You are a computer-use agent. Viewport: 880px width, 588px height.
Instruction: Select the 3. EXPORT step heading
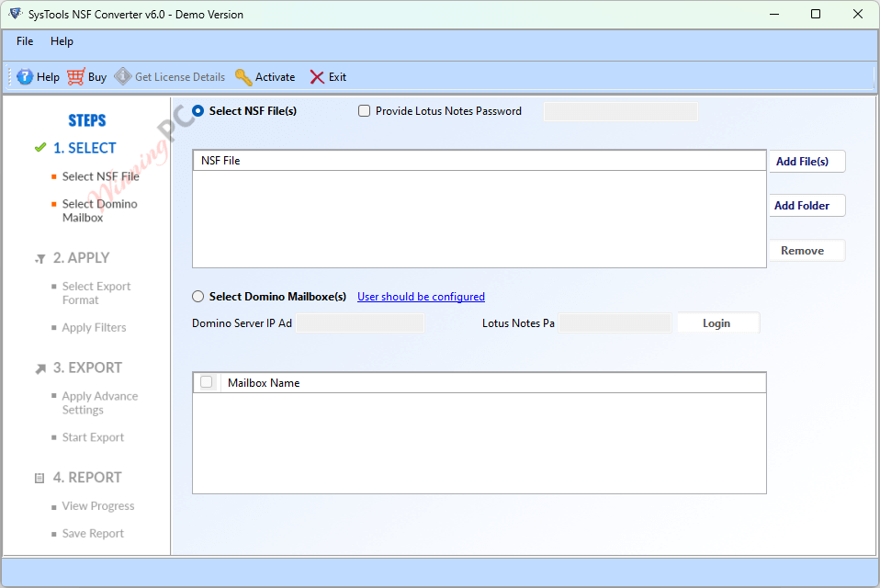pos(87,367)
